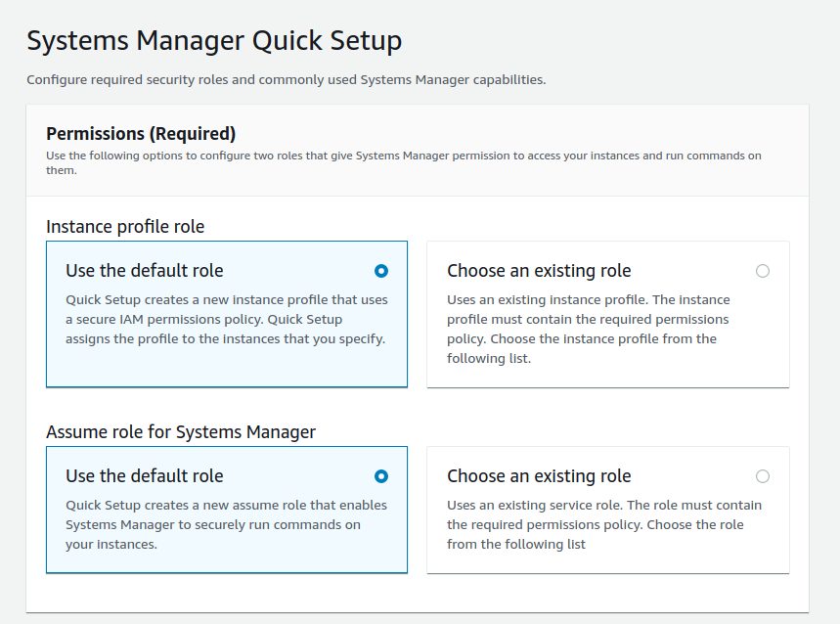The image size is (840, 624).
Task: Click the 'Instance profile role' heading
Action: pyautogui.click(x=125, y=227)
